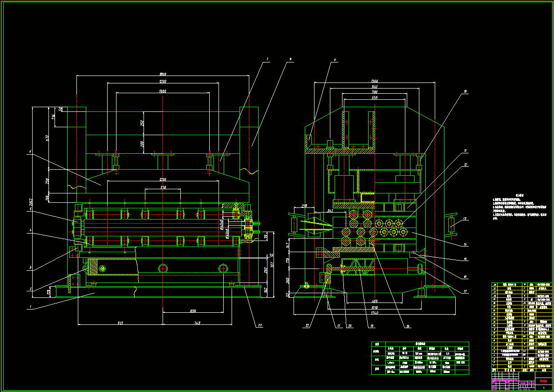The height and width of the screenshot is (392, 554).
Task: Pick the 378 dimension text above the rollers
Action: 163,187
